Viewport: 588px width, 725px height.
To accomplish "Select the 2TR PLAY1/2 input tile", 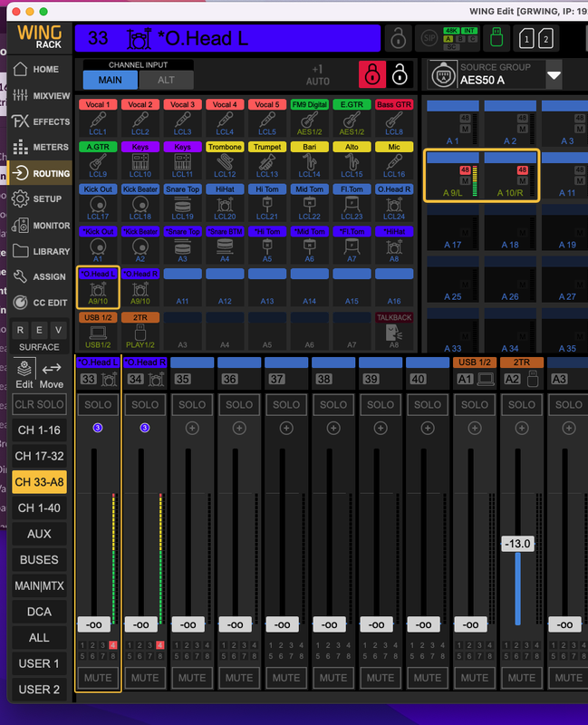I will pos(140,331).
